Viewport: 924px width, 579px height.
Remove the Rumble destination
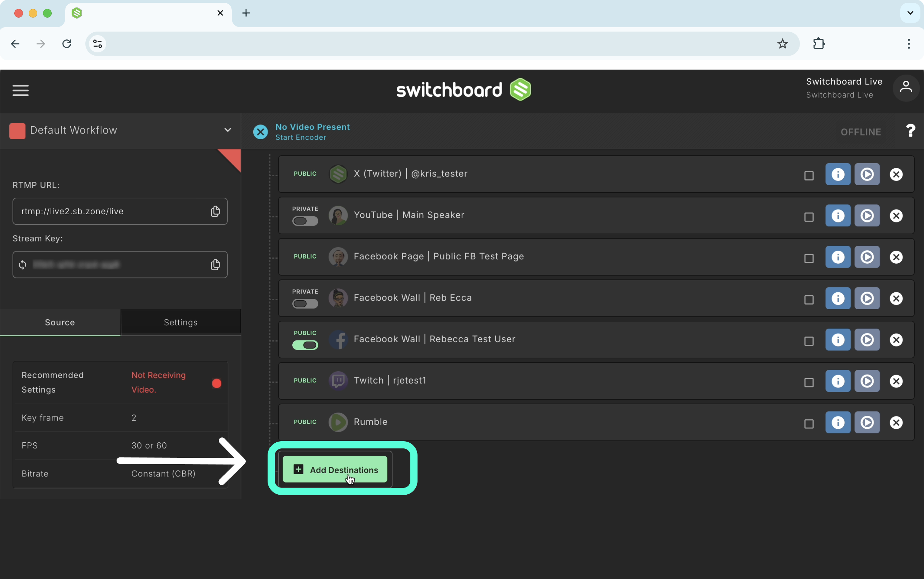click(896, 422)
